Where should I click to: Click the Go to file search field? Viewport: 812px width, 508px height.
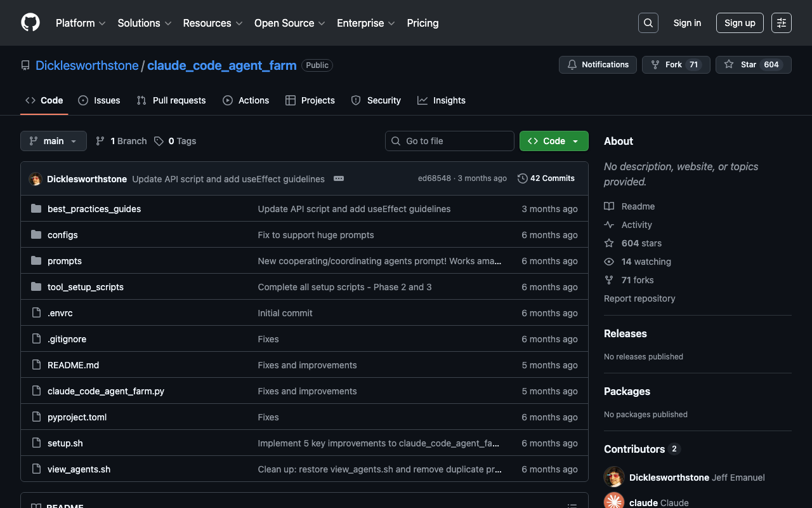pyautogui.click(x=450, y=141)
